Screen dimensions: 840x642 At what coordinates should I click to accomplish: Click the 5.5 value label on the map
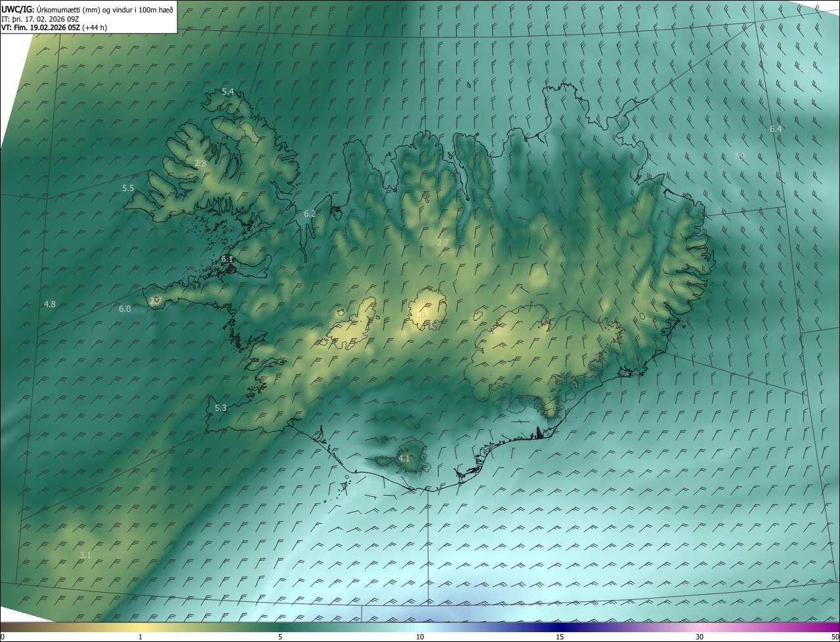(x=128, y=188)
